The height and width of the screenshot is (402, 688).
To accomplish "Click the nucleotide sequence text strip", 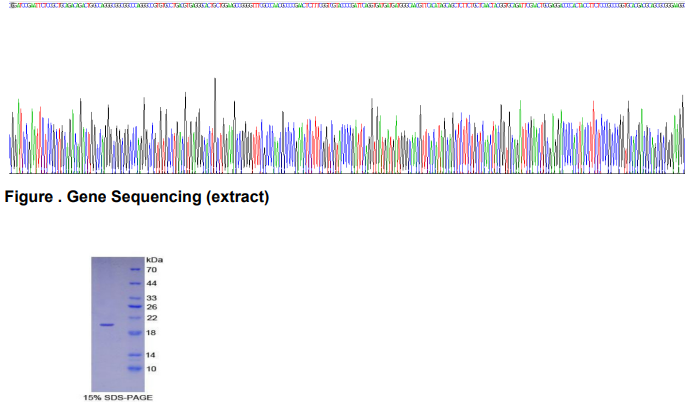I will pos(347,6).
